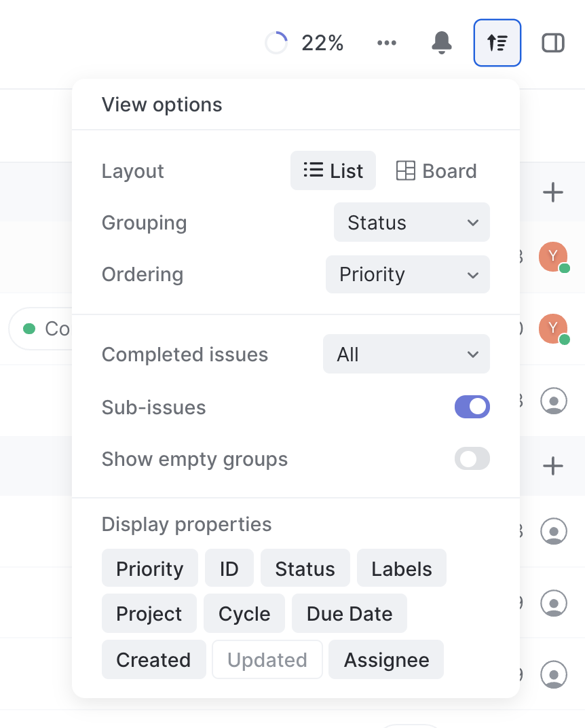
Task: Hide the Due Date display property
Action: [x=350, y=614]
